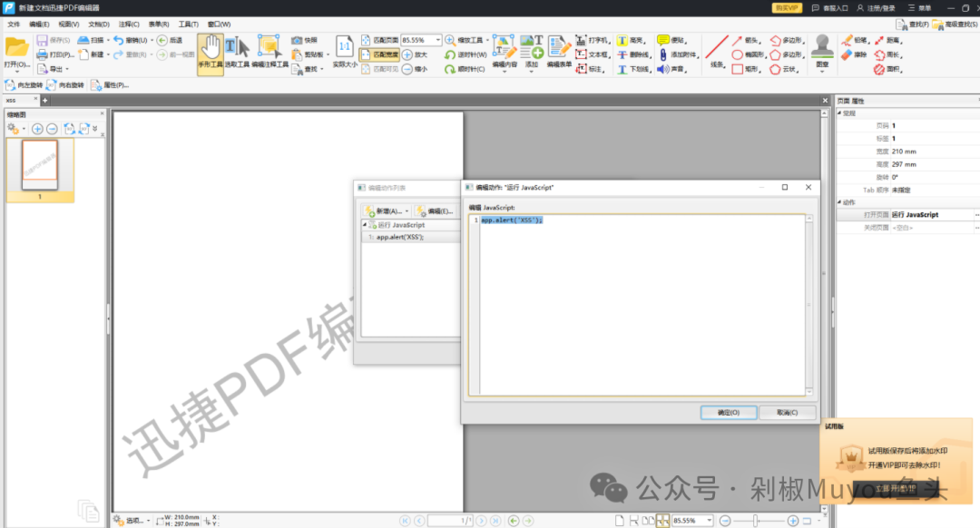Click 向右旋转 rotate right
Viewport: 980px width, 528px height.
(65, 85)
